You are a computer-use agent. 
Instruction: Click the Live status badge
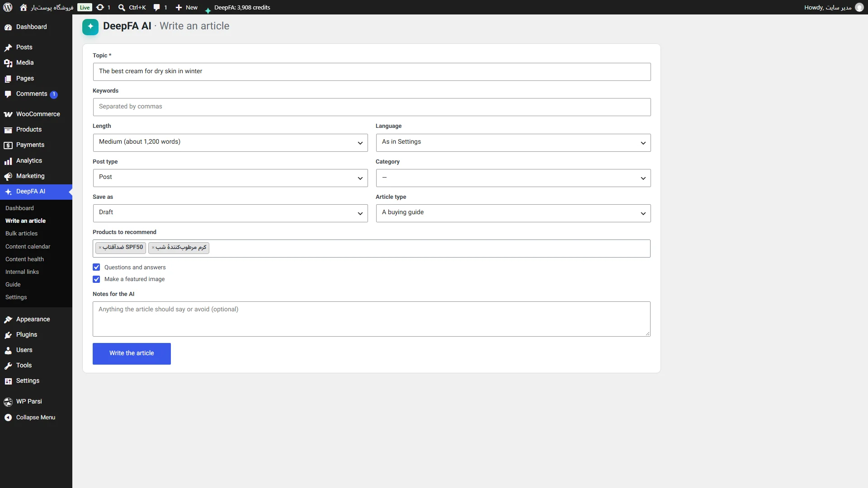pos(85,7)
